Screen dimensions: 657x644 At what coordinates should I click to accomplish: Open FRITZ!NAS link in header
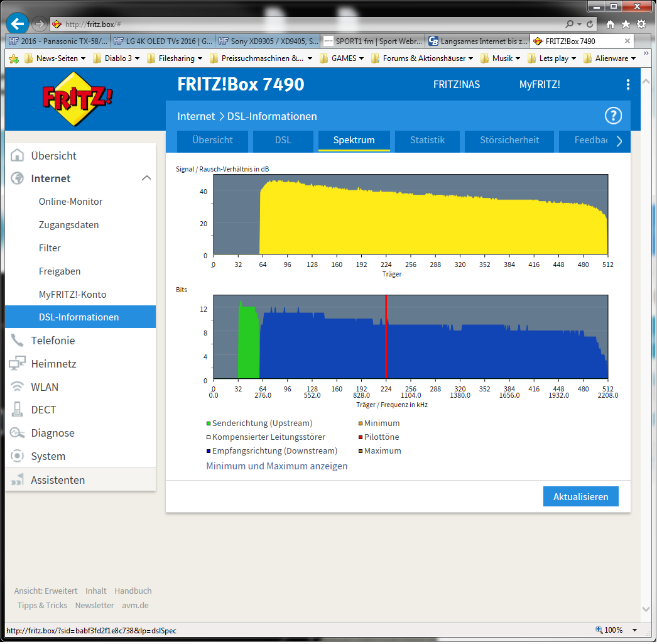(x=456, y=84)
